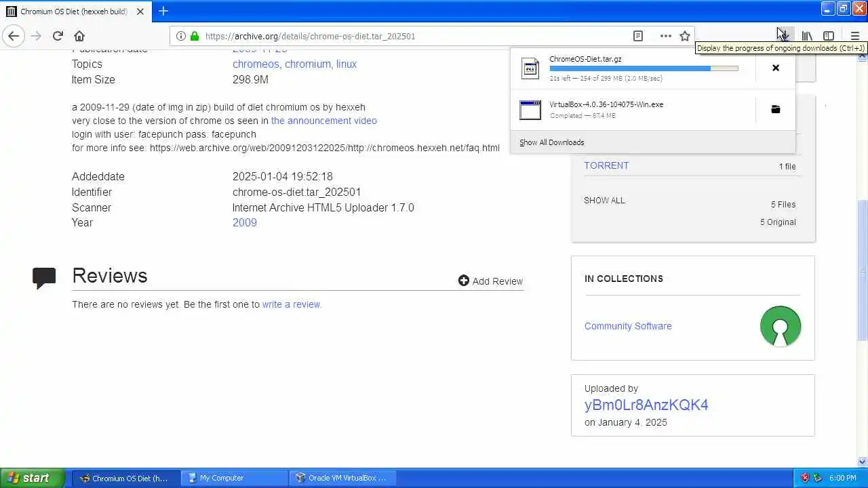
Task: Open the Community Software collection link
Action: pos(628,326)
